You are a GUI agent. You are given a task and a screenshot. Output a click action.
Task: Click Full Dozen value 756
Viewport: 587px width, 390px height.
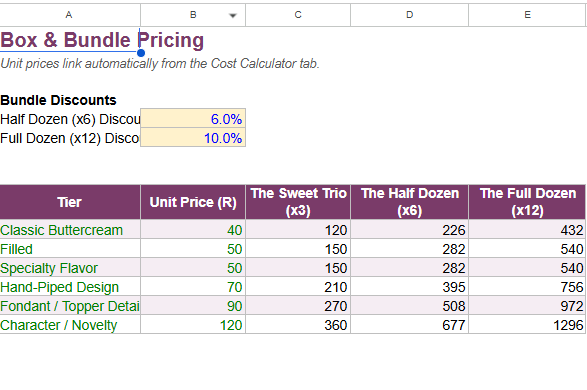(x=527, y=287)
